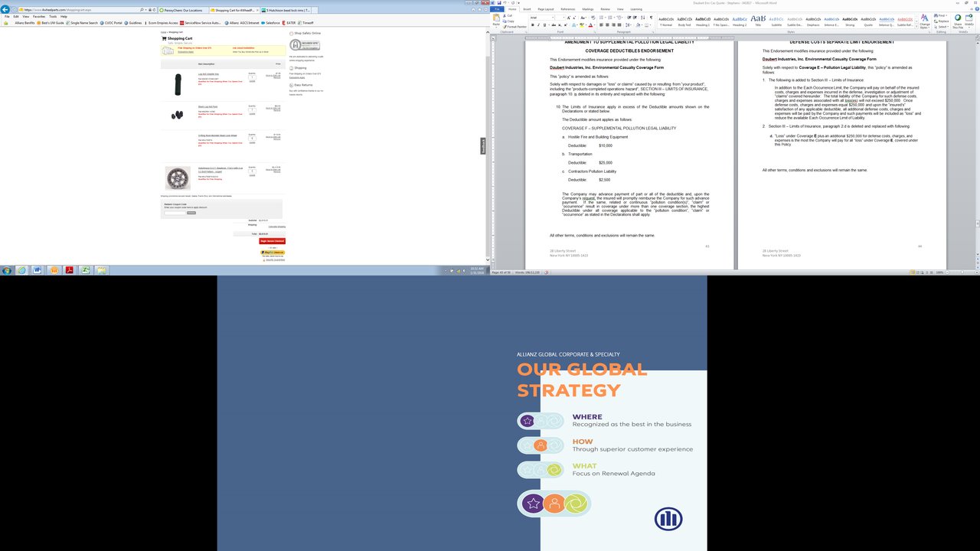This screenshot has width=980, height=551.
Task: Apply Heading 1 style in Word
Action: pyautogui.click(x=702, y=21)
